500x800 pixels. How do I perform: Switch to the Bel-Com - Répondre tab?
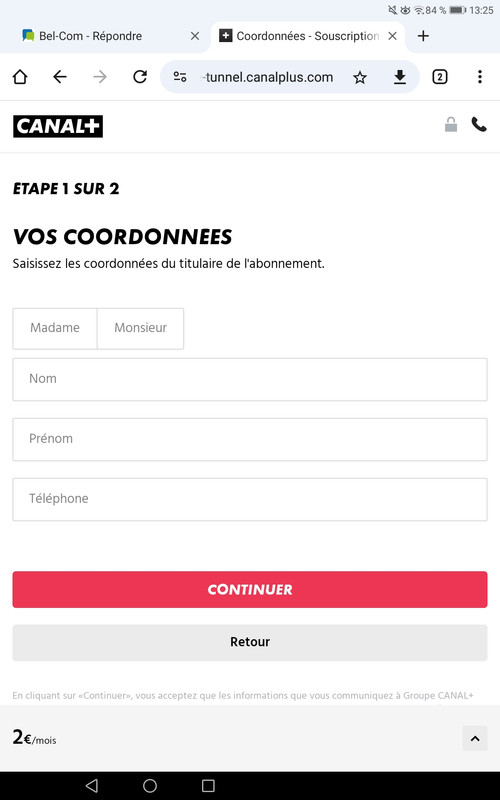[x=90, y=36]
